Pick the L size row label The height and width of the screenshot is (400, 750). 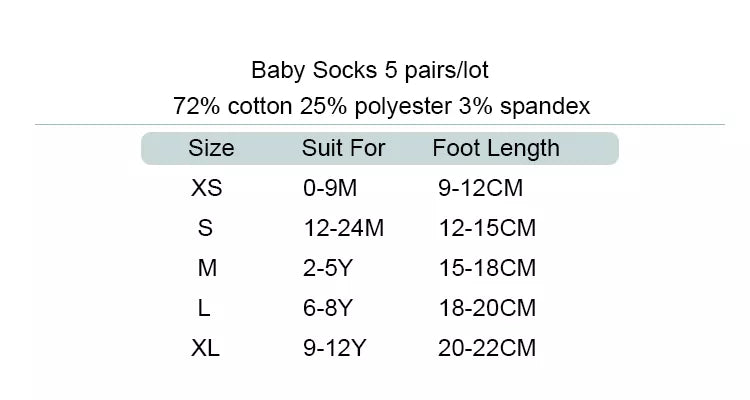[x=204, y=308]
